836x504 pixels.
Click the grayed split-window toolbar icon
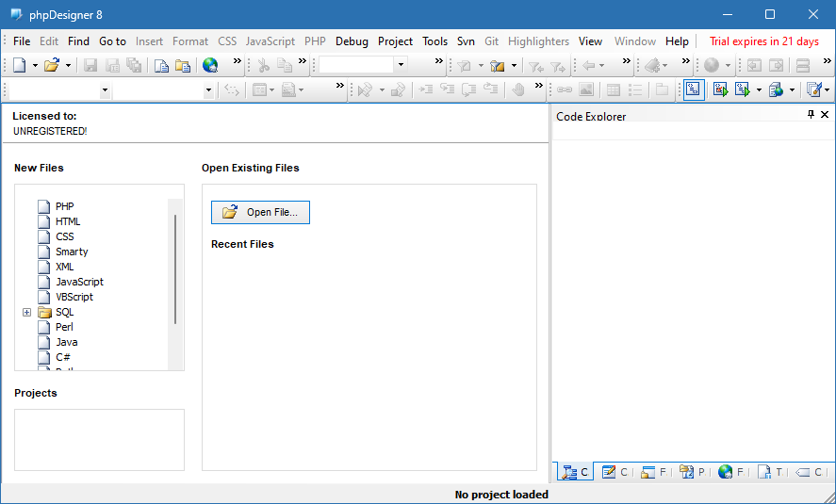(802, 65)
